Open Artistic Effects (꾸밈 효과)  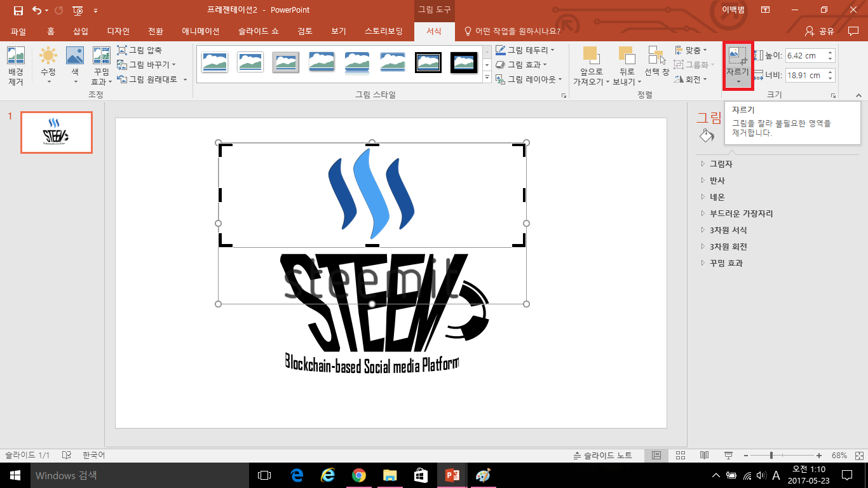coord(102,66)
